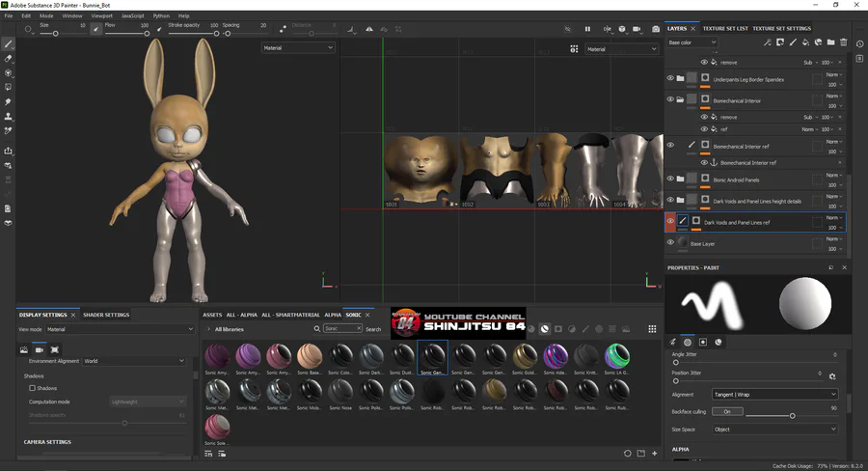Viewport: 868px width, 471px height.
Task: Select the Eraser tool
Action: (x=9, y=58)
